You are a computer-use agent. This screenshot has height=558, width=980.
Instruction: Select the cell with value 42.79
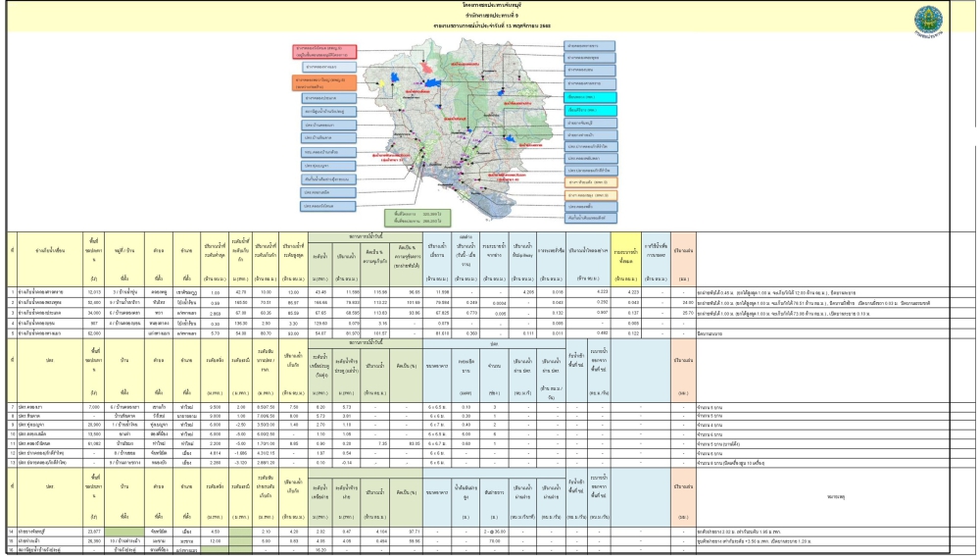[x=238, y=292]
